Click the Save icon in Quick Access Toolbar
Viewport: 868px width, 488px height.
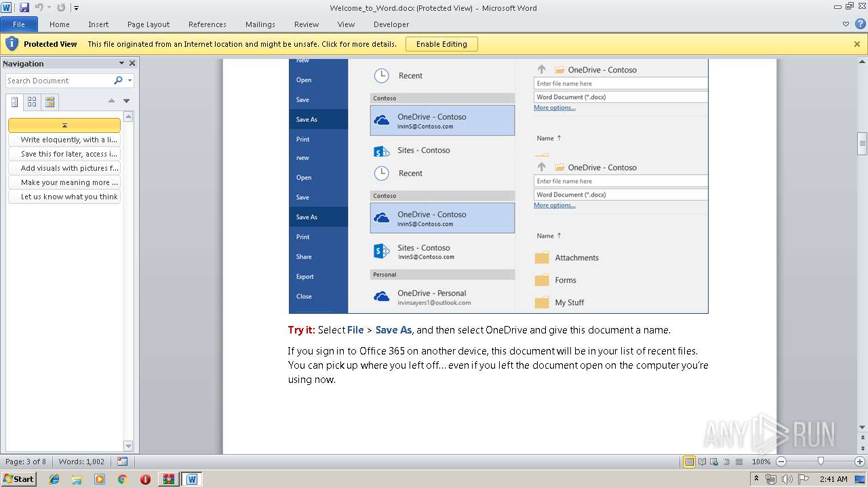coord(24,7)
